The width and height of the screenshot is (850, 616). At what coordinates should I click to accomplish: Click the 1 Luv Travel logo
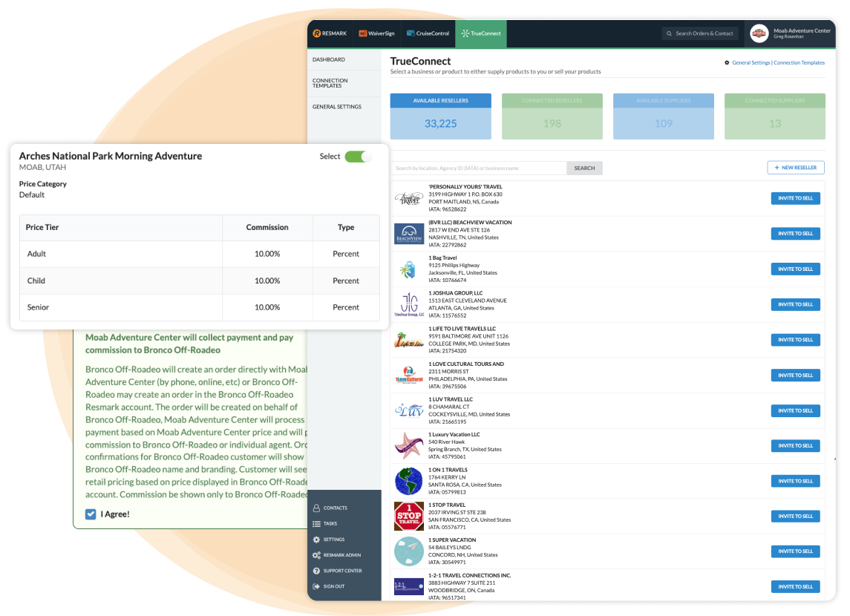click(409, 410)
